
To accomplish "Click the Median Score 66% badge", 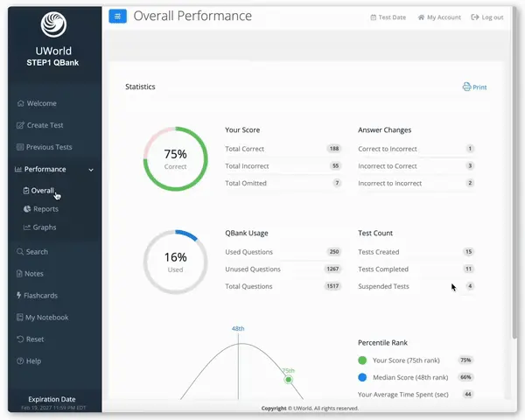I will coord(465,377).
